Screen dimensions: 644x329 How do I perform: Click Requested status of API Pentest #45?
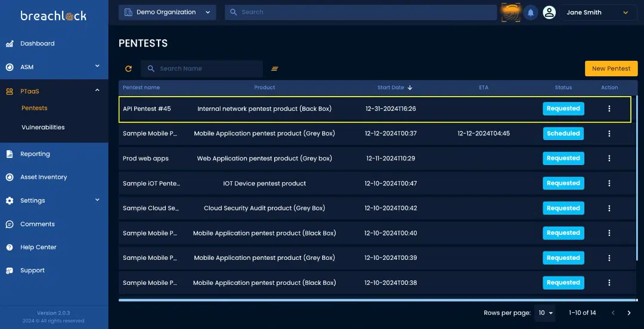pos(563,109)
